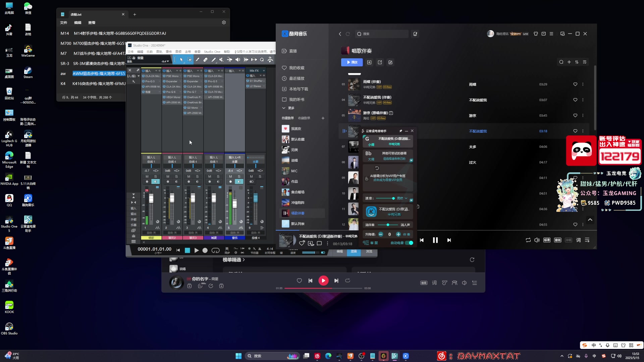Click 客服 in 云音盒 assistant
644x362 pixels.
371,243
